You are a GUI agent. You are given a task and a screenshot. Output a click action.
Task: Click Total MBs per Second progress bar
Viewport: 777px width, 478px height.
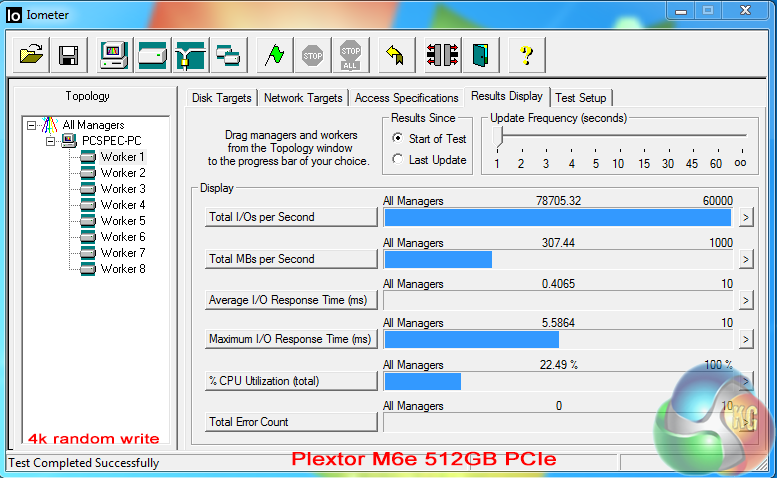click(x=558, y=259)
